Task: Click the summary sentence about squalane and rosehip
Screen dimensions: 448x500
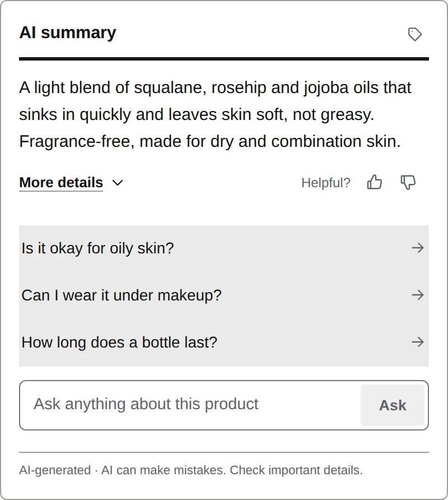Action: point(215,101)
